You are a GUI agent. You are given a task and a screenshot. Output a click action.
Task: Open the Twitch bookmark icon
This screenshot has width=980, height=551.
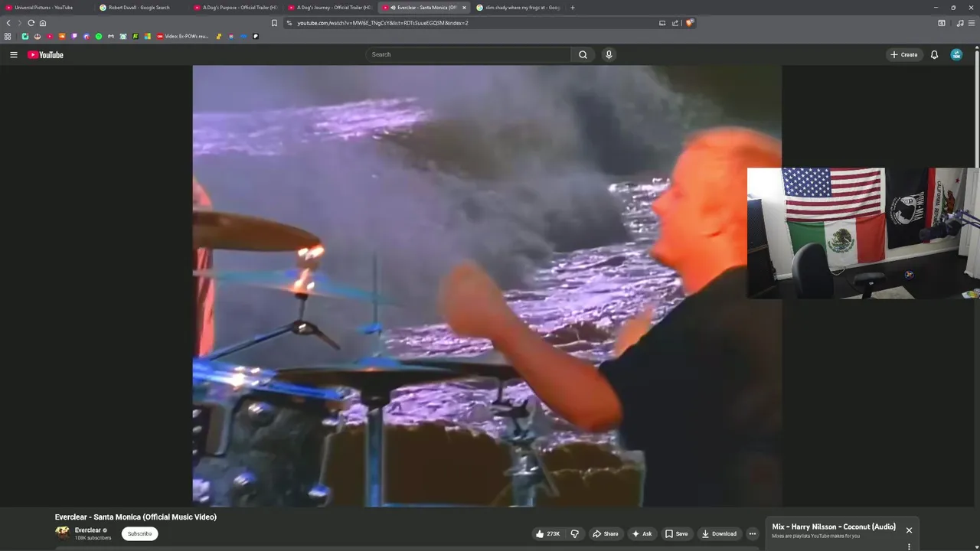74,36
